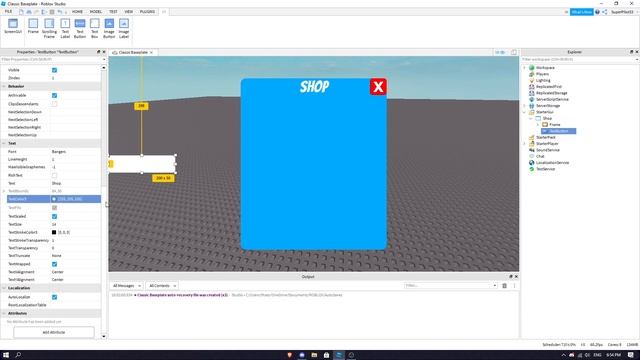Switch to the VIEW ribbon tab
The height and width of the screenshot is (360, 640).
(129, 12)
